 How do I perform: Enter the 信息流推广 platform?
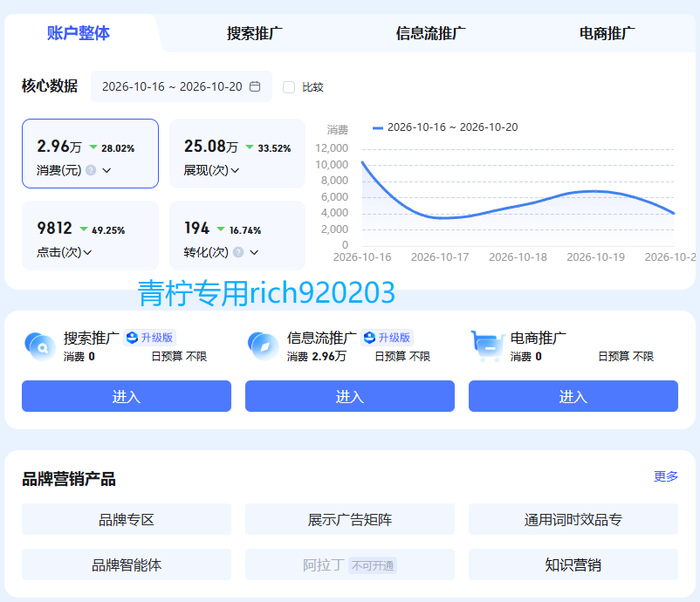(x=350, y=396)
